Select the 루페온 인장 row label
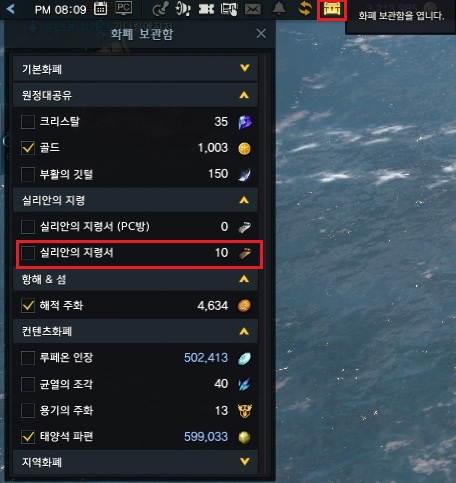This screenshot has width=456, height=483. [66, 358]
